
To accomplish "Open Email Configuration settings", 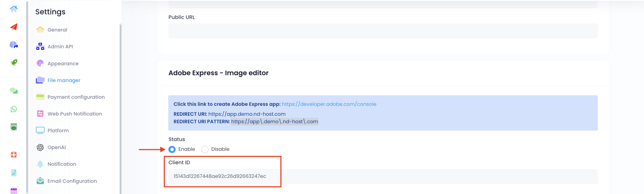I will 72,181.
